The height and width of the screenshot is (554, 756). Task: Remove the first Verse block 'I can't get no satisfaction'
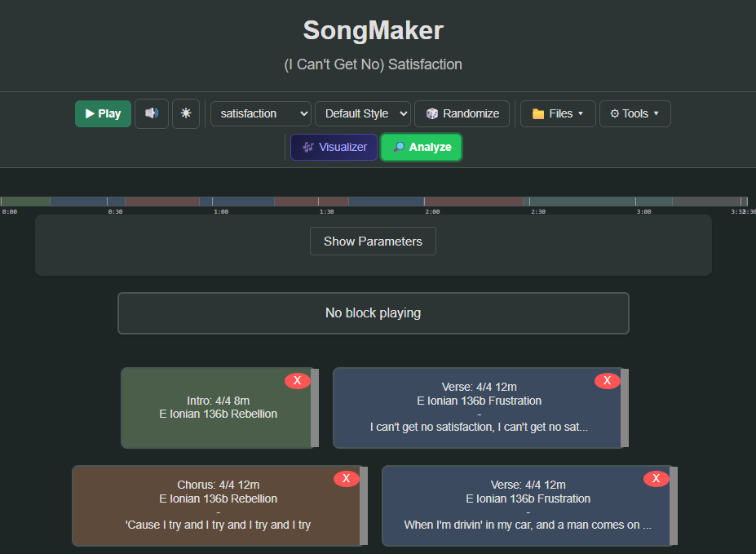coord(607,380)
